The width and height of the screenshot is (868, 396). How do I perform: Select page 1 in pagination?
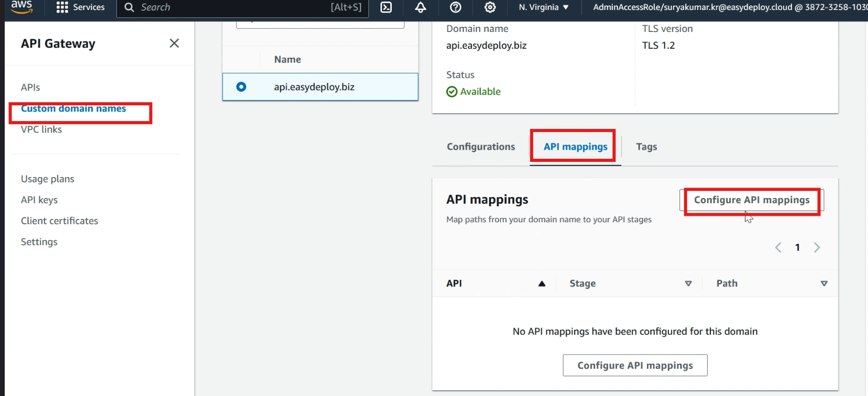(797, 248)
